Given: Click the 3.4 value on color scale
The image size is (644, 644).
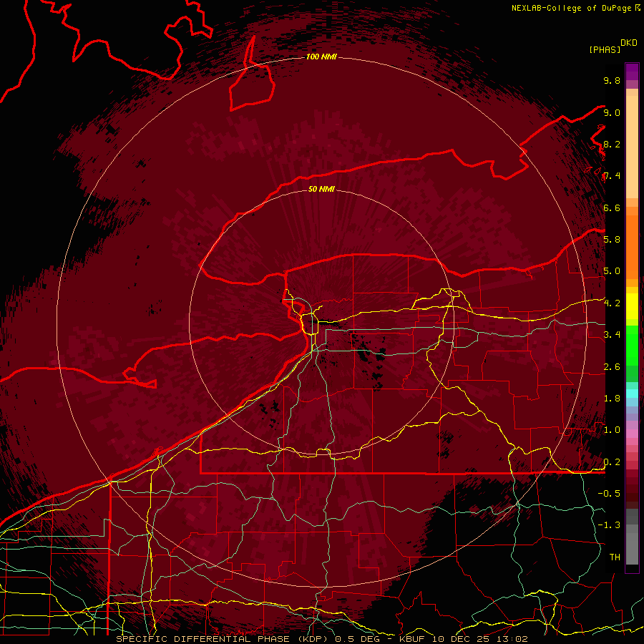Looking at the screenshot, I should click(x=612, y=335).
